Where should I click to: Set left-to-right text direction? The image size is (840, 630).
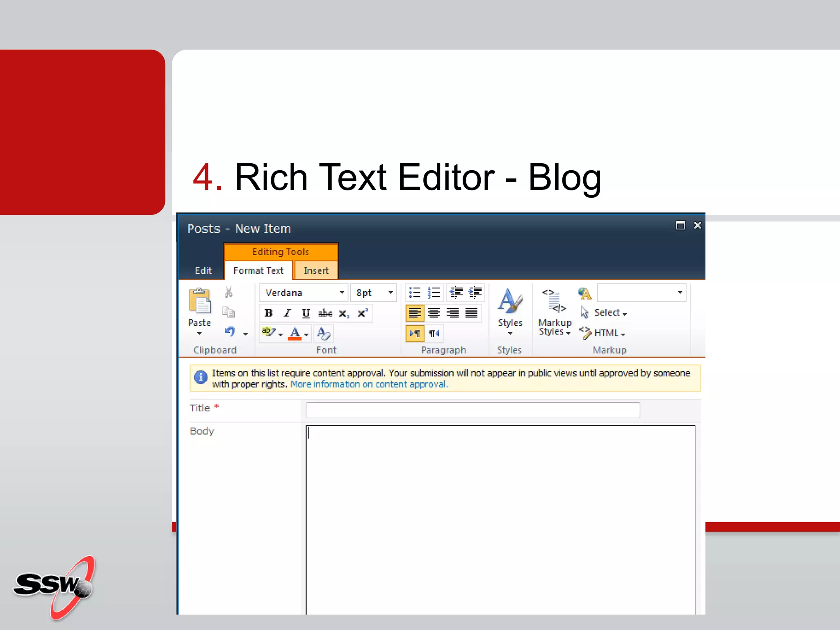pyautogui.click(x=415, y=333)
